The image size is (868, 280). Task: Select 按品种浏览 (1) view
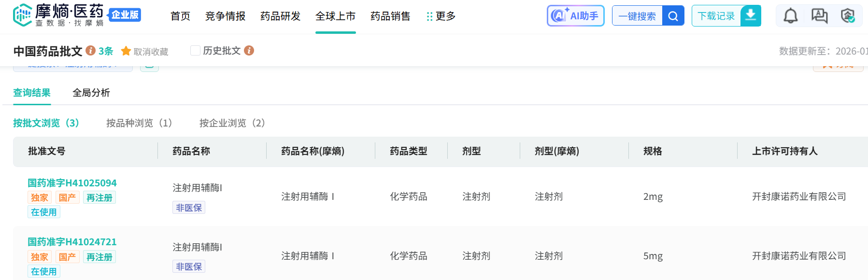139,123
